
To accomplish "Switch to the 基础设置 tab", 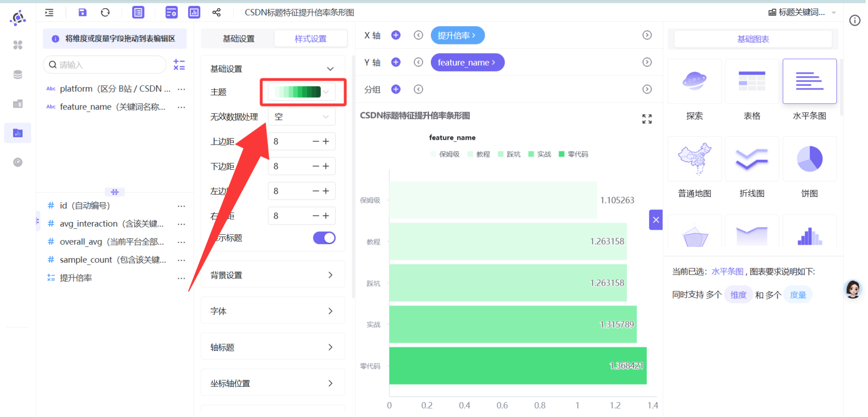I will point(239,39).
